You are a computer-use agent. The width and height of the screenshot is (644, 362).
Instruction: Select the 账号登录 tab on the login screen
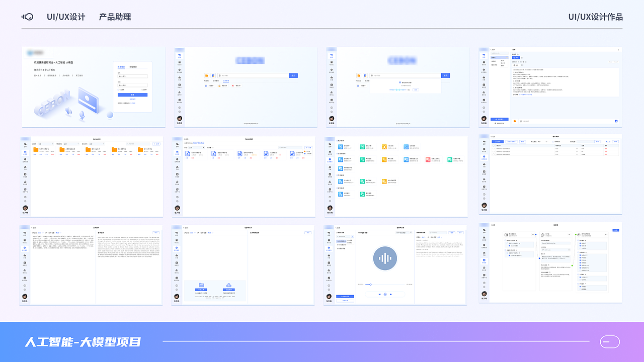point(122,66)
